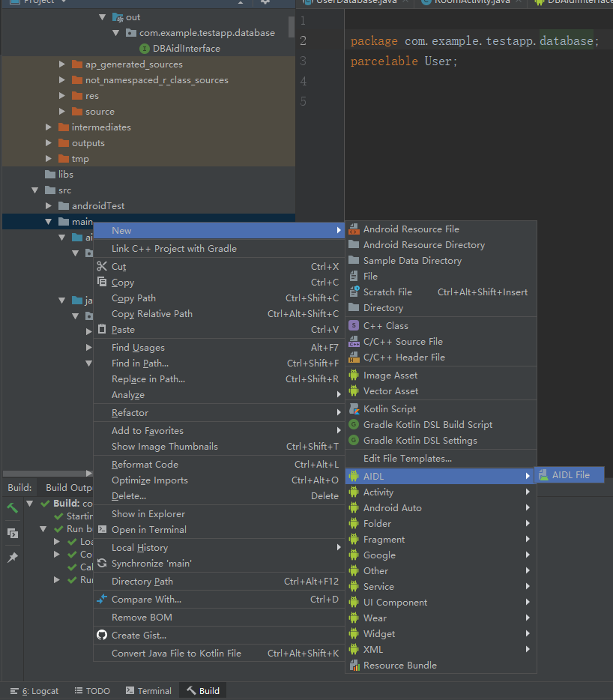Select Edit File Templates... entry
This screenshot has width=613, height=700.
click(441, 459)
